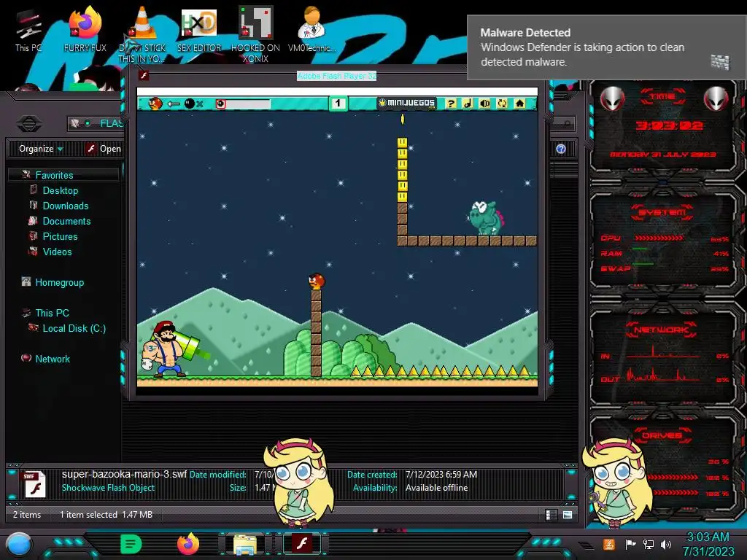Switch Explorer to details view icon
Image resolution: width=747 pixels, height=560 pixels.
pyautogui.click(x=551, y=515)
